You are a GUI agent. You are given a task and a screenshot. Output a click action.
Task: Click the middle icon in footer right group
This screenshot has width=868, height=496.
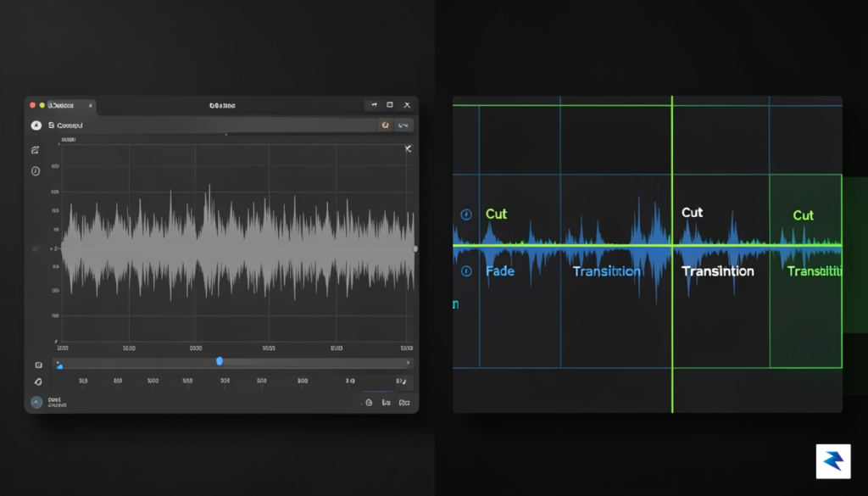click(387, 403)
